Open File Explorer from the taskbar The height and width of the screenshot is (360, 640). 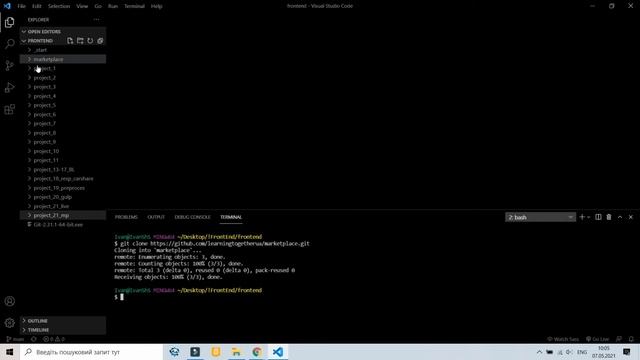tap(236, 352)
